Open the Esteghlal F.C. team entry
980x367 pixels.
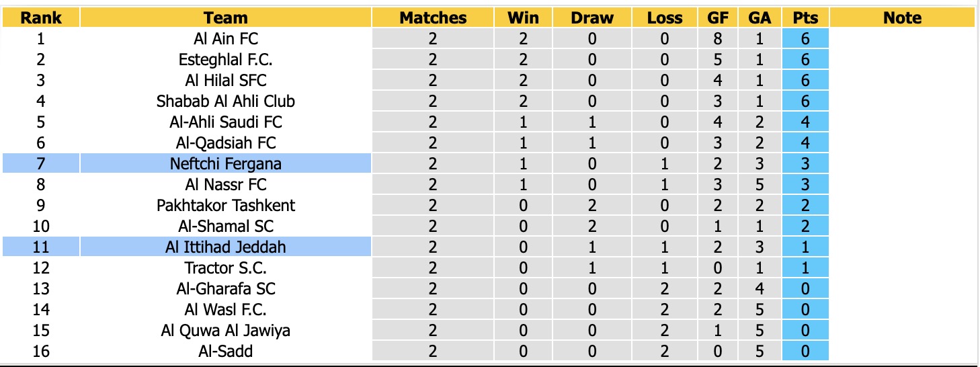[226, 59]
